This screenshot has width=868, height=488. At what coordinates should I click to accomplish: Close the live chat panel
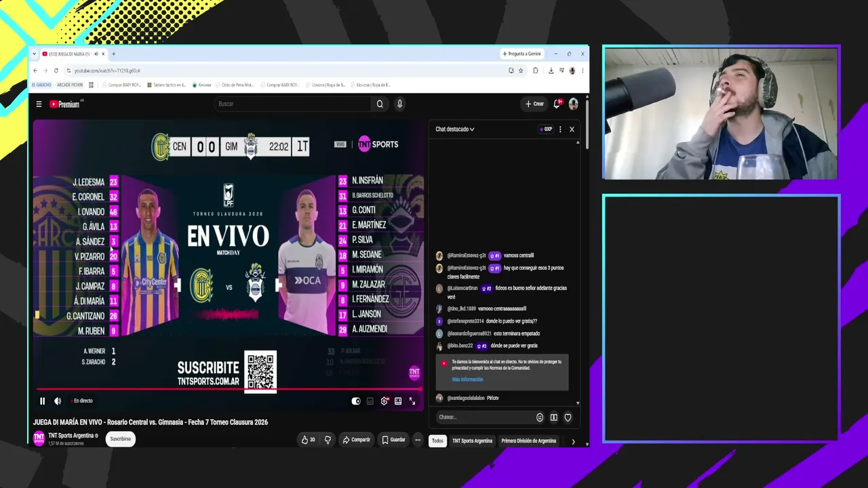click(572, 129)
